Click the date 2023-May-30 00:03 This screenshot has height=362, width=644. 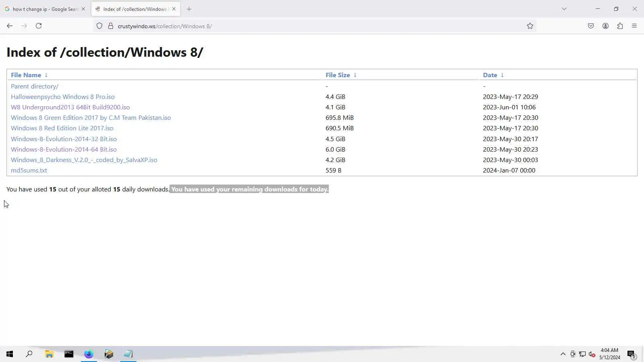[510, 160]
